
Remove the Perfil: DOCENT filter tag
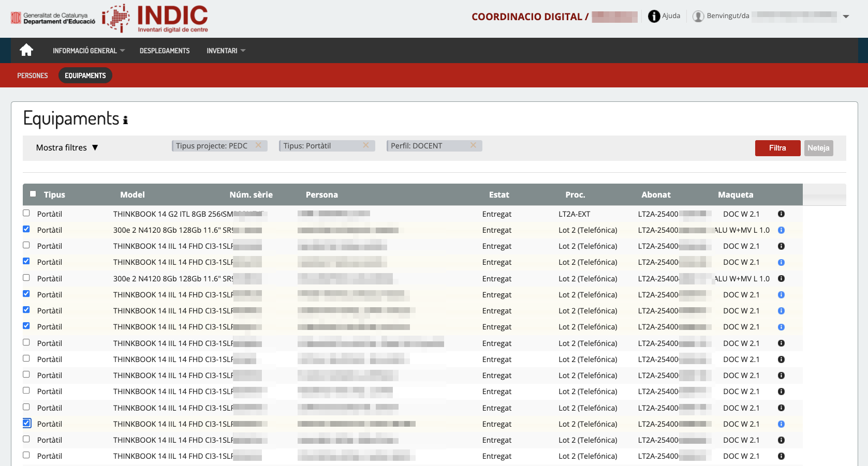coord(473,145)
